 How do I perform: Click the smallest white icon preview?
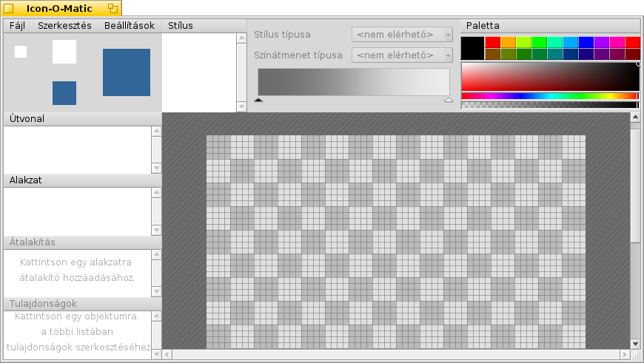pyautogui.click(x=21, y=52)
